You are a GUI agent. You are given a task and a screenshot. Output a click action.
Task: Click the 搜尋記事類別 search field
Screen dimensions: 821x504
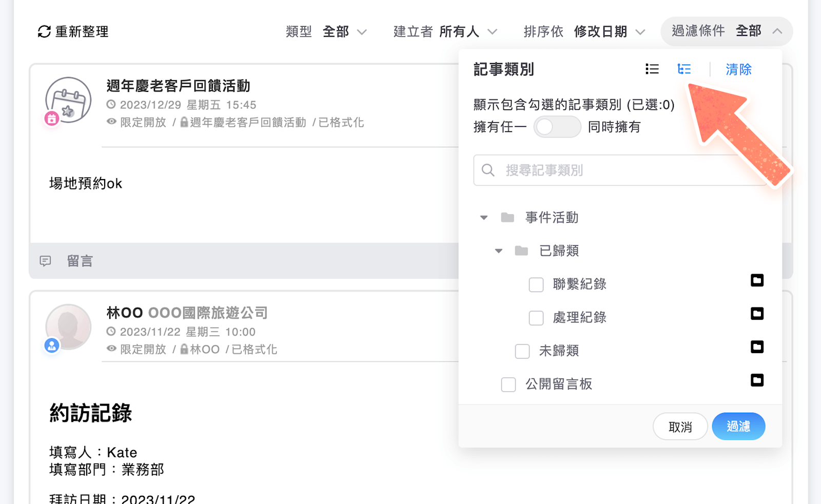point(621,170)
